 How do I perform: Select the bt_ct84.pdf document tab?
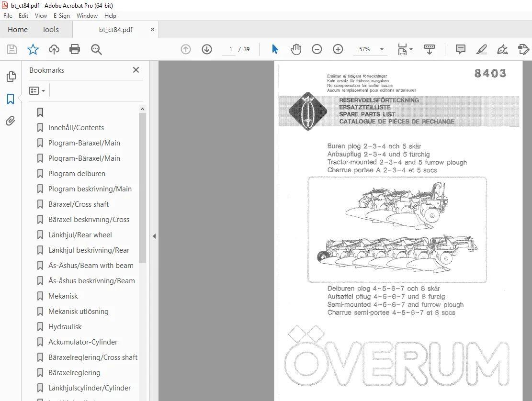[x=116, y=30]
